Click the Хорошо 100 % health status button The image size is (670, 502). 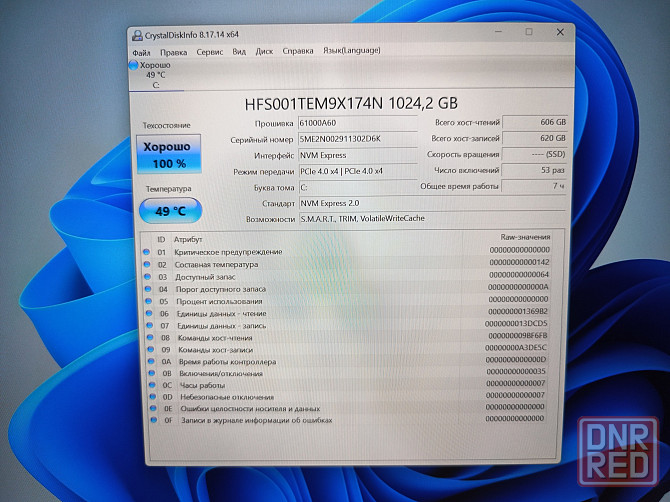169,154
